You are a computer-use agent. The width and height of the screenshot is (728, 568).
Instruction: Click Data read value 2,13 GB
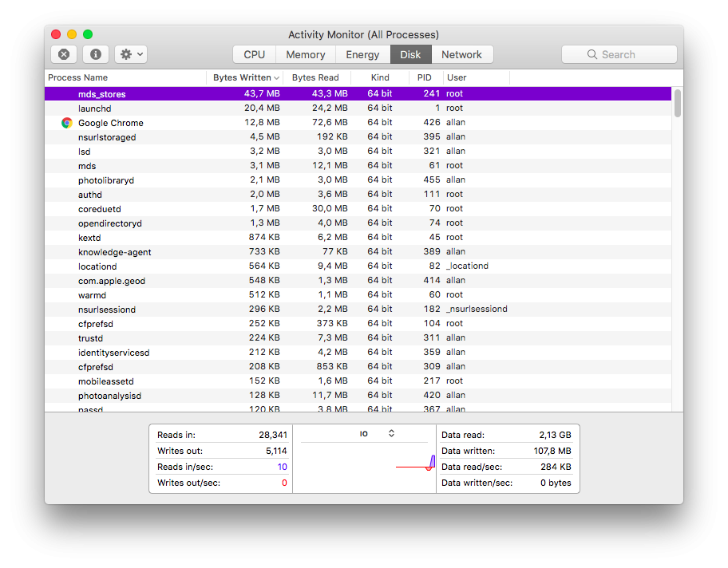[556, 435]
